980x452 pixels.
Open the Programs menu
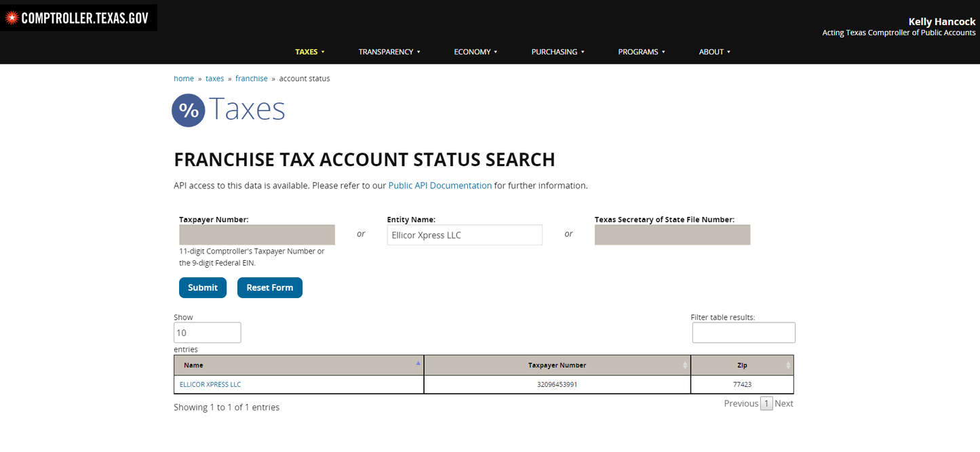click(x=642, y=52)
